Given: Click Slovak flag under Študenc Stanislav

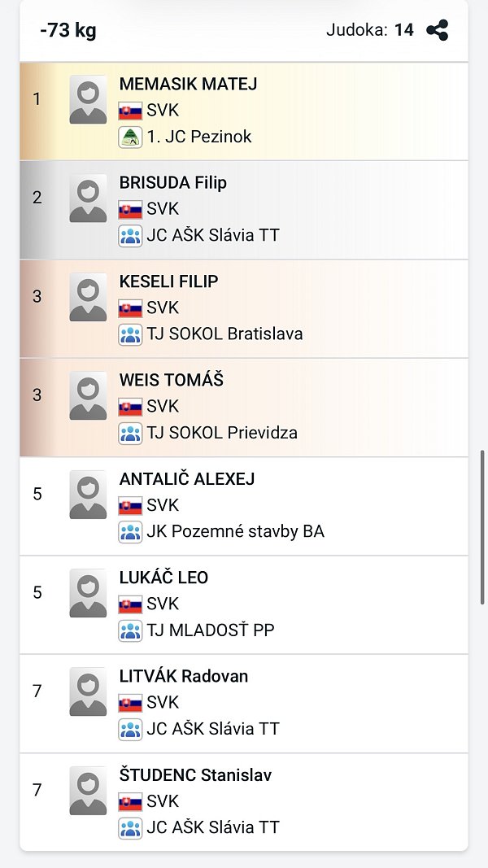Looking at the screenshot, I should coord(130,802).
